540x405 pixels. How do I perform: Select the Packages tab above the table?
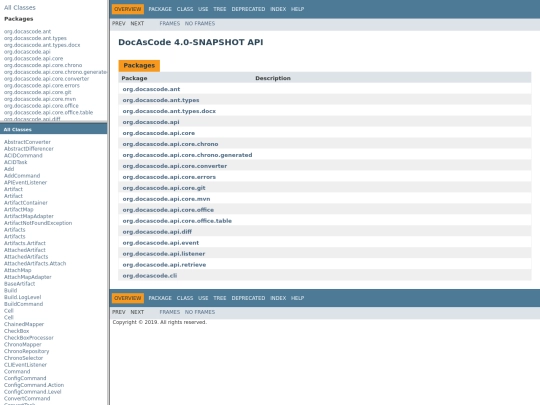[x=139, y=65]
